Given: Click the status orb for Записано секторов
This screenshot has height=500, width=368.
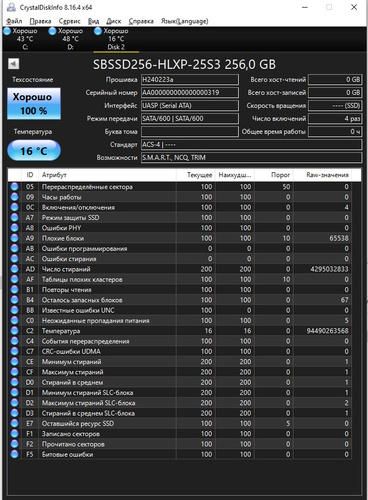Looking at the screenshot, I should coord(14,434).
